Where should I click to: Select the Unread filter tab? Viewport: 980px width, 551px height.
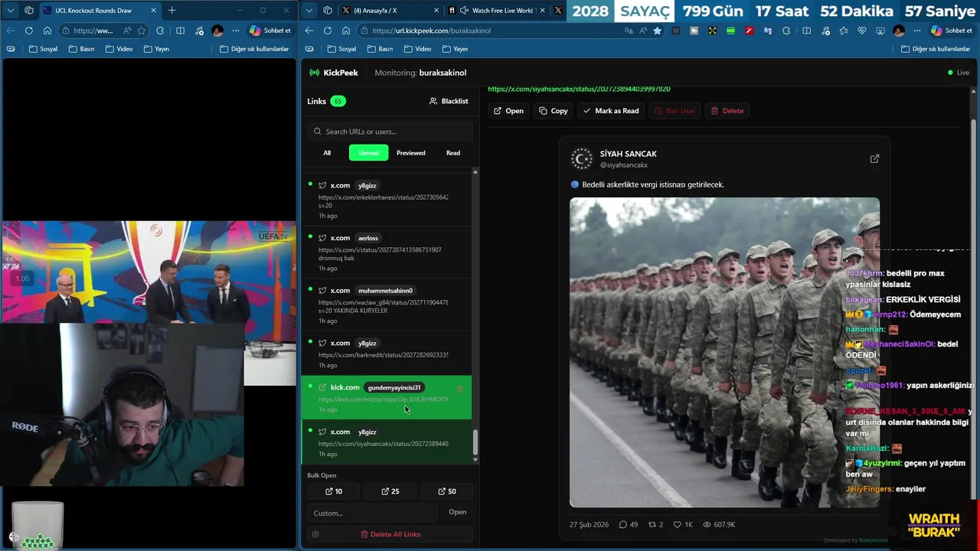(369, 153)
